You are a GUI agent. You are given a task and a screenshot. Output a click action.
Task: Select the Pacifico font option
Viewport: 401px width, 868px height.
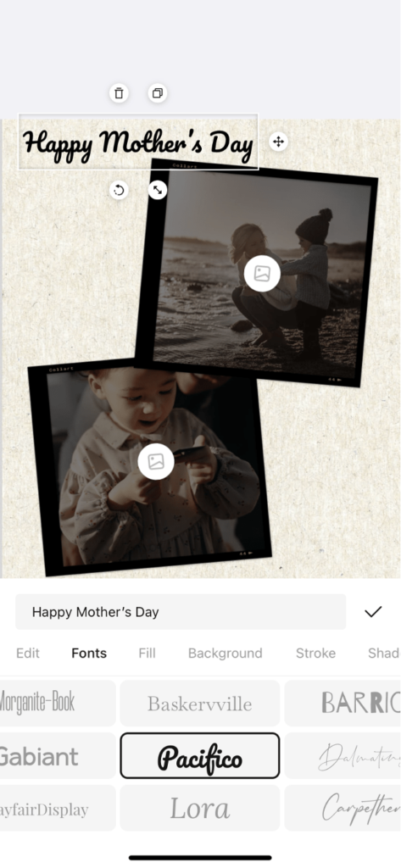pyautogui.click(x=200, y=755)
